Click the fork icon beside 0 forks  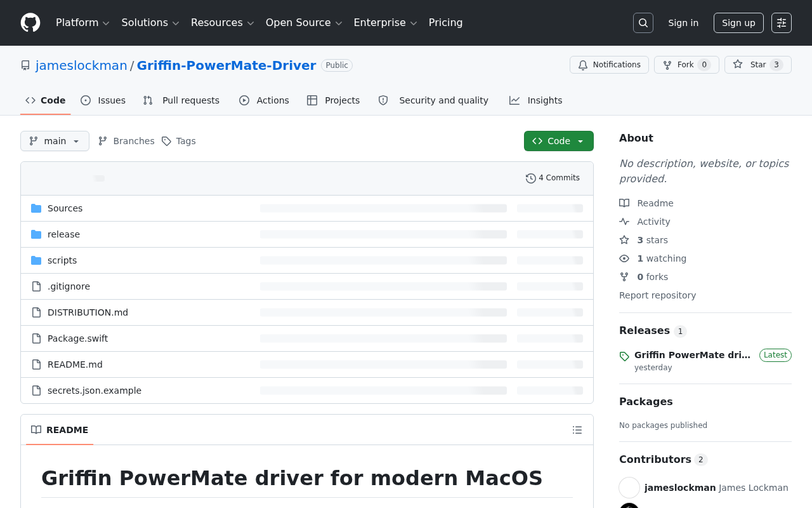(624, 277)
